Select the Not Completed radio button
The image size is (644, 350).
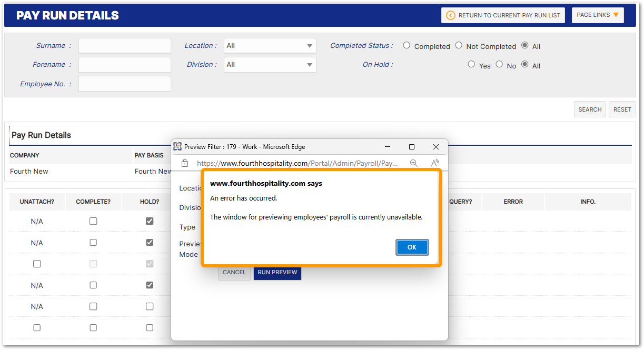[x=459, y=45]
